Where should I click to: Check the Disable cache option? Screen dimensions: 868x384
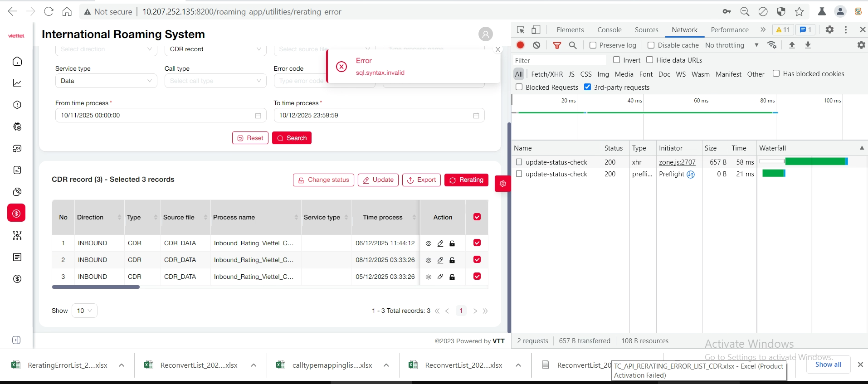click(x=651, y=45)
